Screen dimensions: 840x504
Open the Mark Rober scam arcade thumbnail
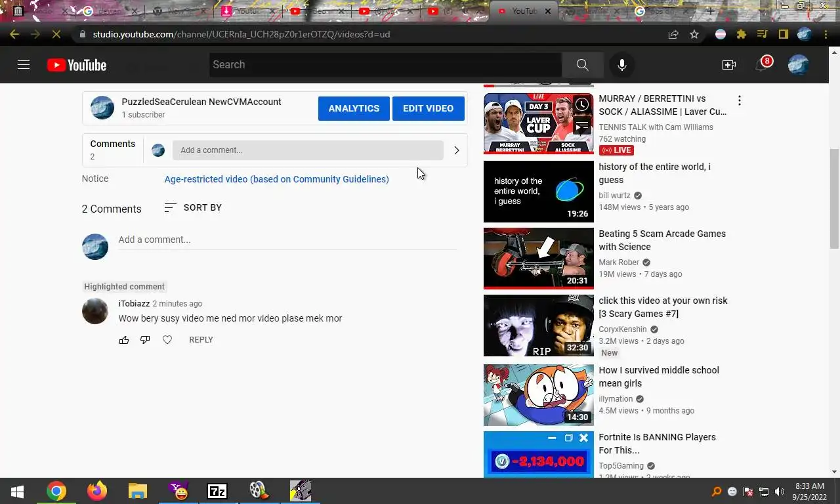[538, 259]
